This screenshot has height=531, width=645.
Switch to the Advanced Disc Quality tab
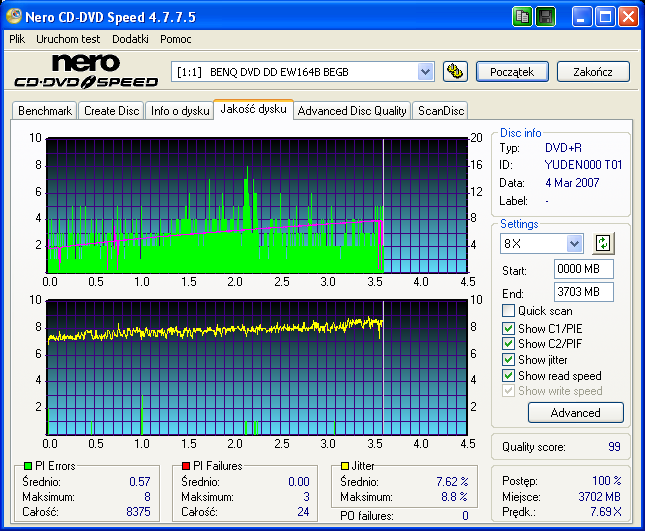(x=352, y=111)
